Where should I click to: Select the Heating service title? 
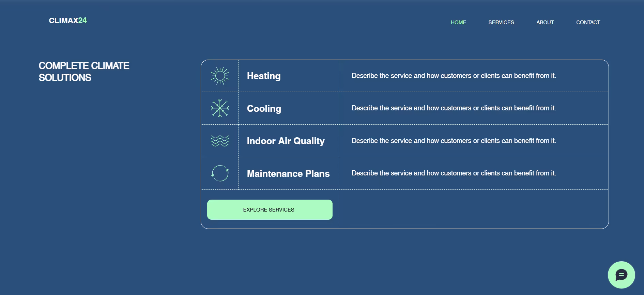click(x=264, y=76)
